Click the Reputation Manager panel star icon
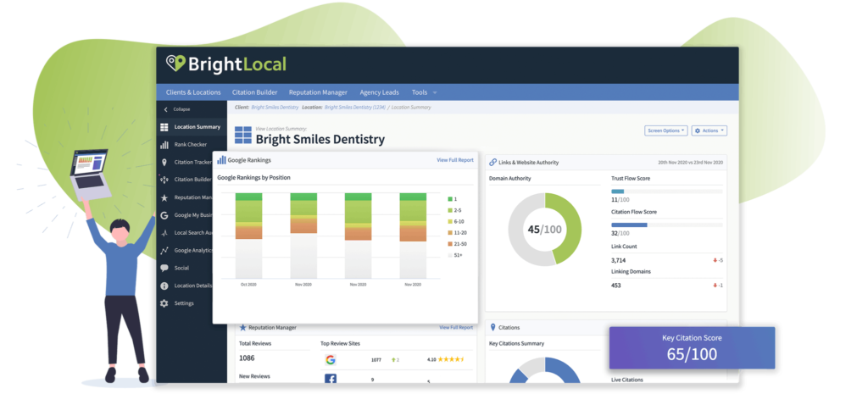Image resolution: width=868 pixels, height=405 pixels. 243,328
